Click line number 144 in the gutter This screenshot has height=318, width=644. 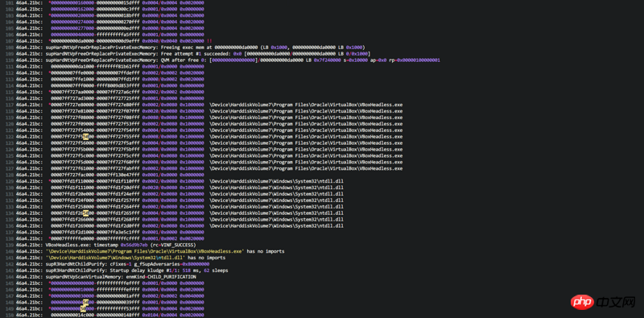pyautogui.click(x=6, y=277)
